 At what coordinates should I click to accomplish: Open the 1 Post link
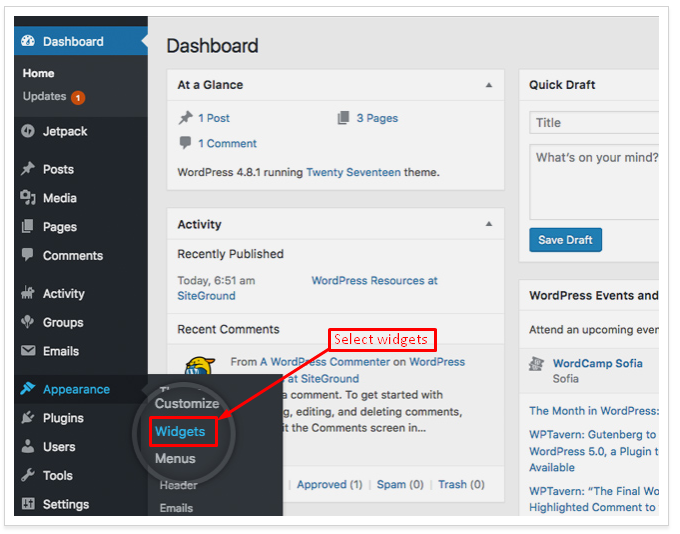click(214, 118)
